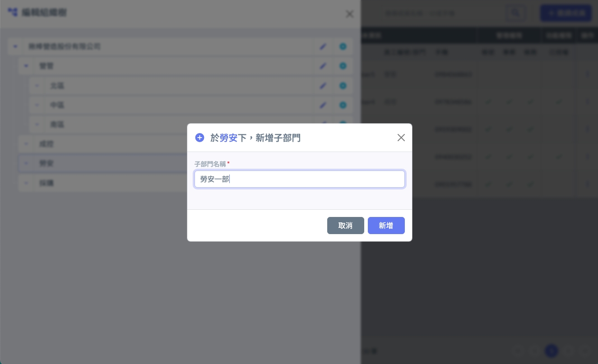
Task: Collapse the 營管 department branch
Action: [x=26, y=66]
